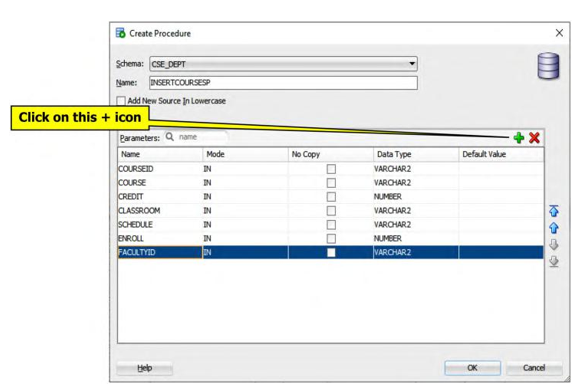Click VARCHAR2 data type for CLASSROOM
Viewport: 583px width, 389px height.
click(416, 210)
